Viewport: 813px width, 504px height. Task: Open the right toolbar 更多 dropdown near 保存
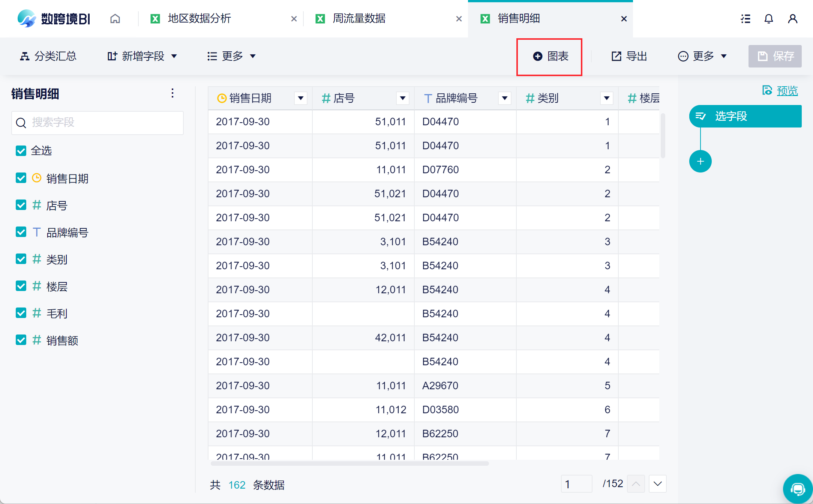pyautogui.click(x=702, y=56)
